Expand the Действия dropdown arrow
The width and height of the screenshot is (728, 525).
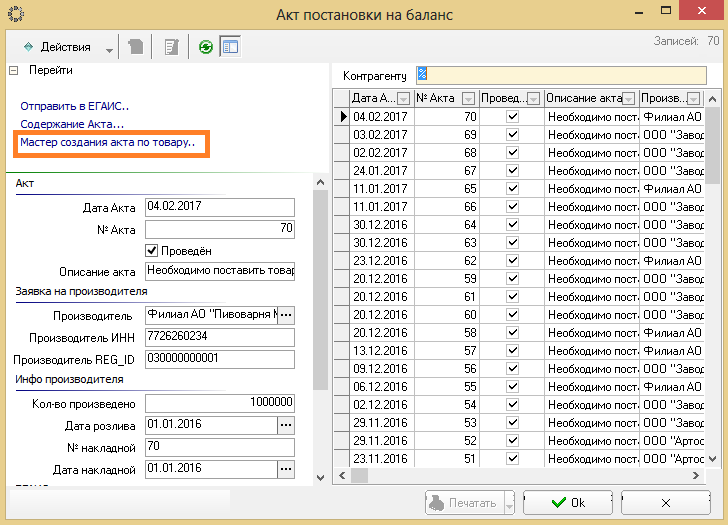109,50
